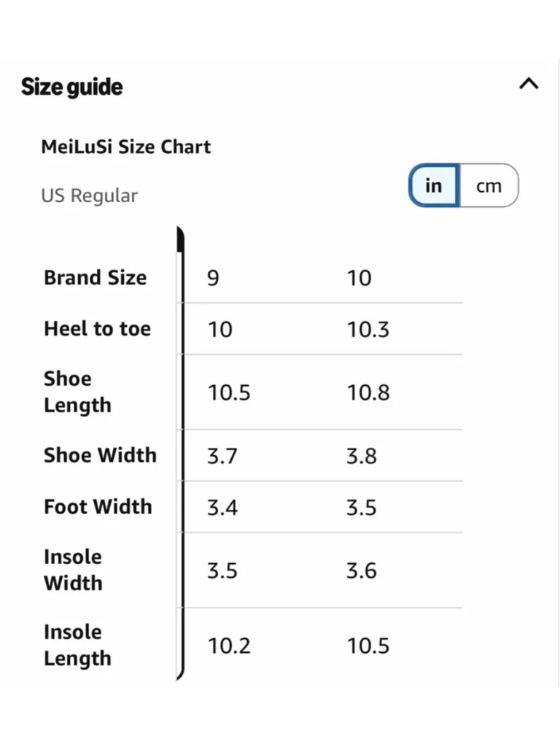Click the 3.7 shoe width value
The width and height of the screenshot is (560, 747).
(222, 457)
